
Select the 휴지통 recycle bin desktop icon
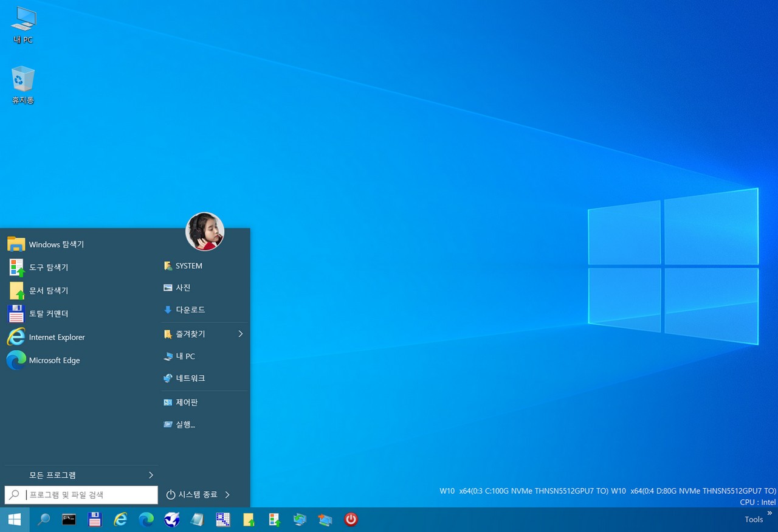[23, 85]
